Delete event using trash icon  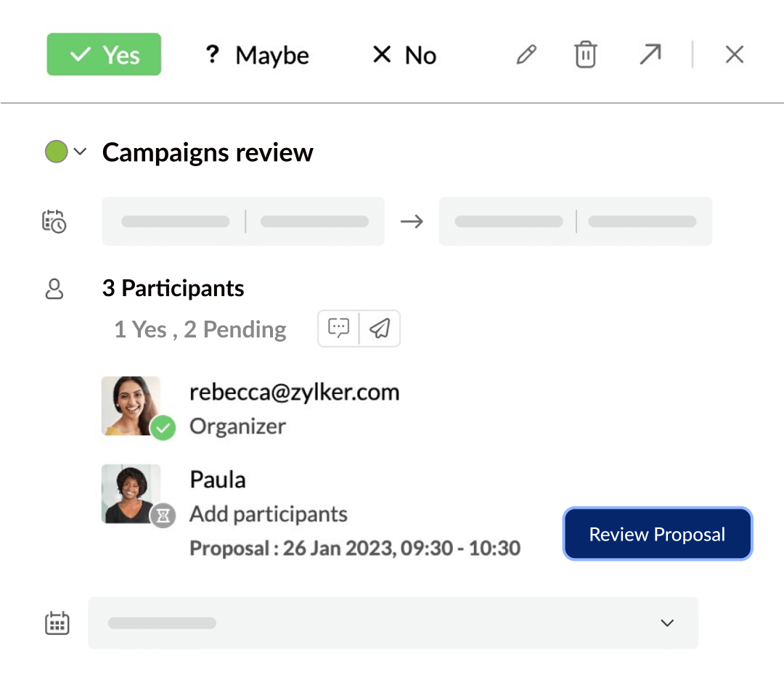pos(585,55)
